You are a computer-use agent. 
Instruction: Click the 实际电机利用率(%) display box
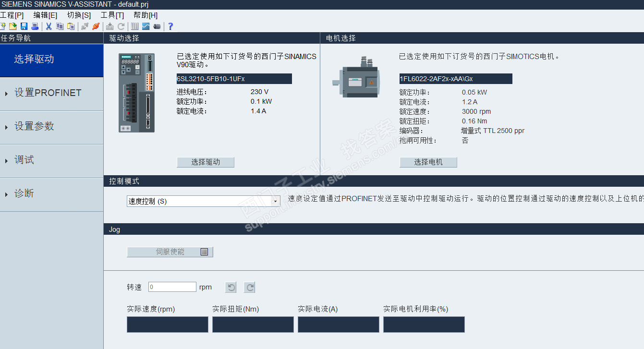coord(424,325)
